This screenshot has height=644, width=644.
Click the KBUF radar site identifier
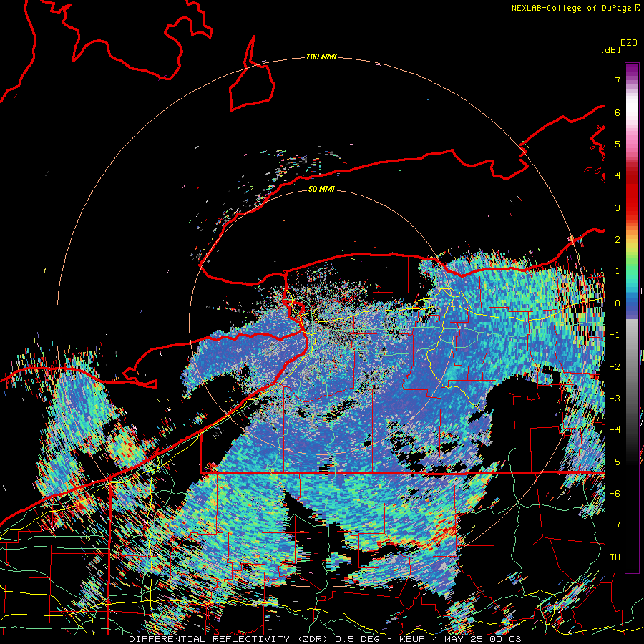[413, 639]
